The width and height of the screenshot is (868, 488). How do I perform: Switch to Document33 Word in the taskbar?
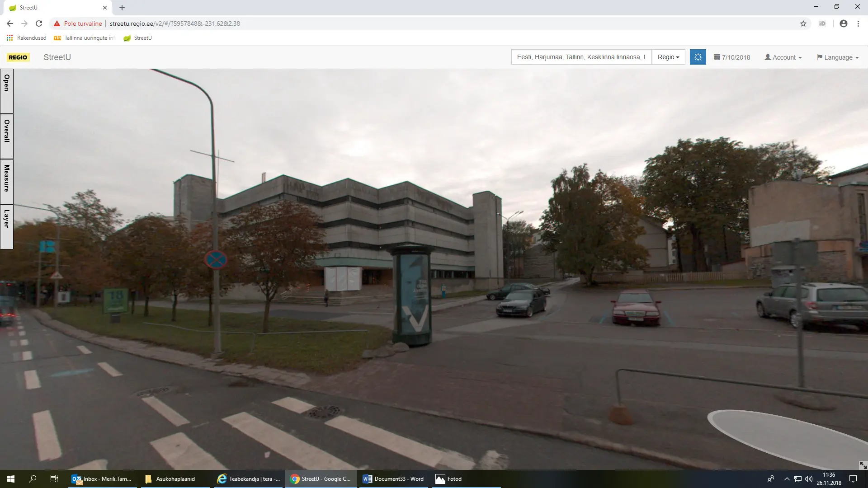[393, 479]
